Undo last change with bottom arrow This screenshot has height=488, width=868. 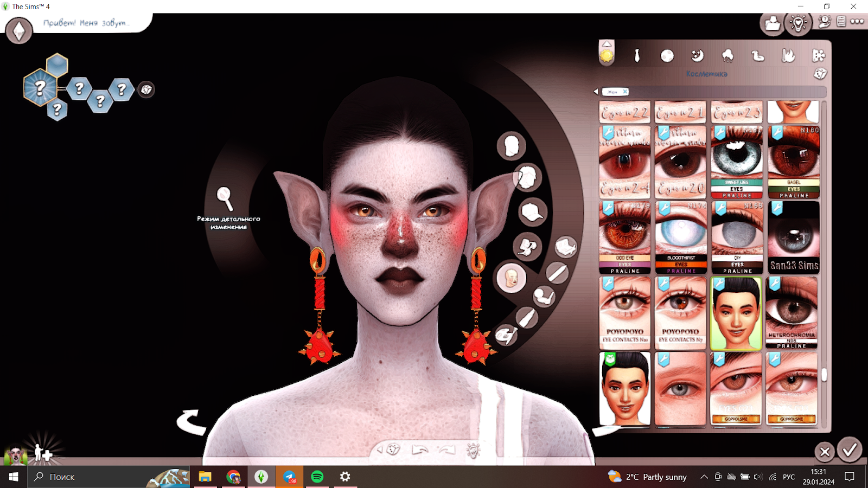(420, 450)
